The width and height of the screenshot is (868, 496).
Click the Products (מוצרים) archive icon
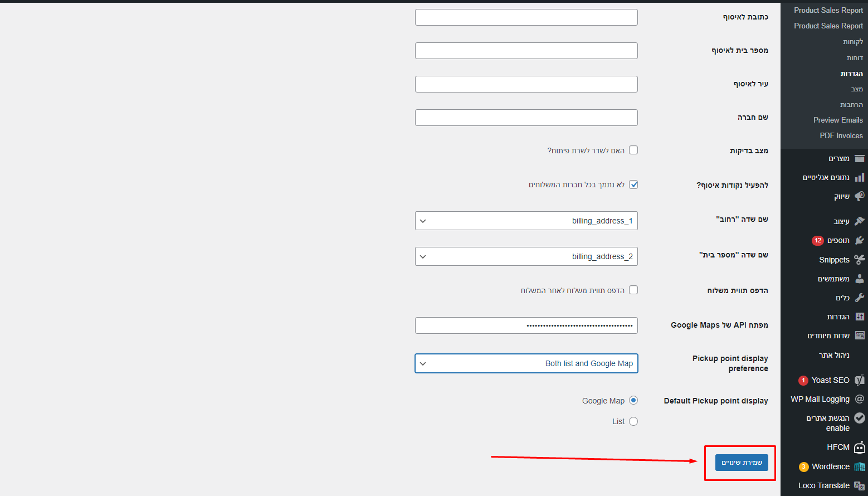[x=860, y=158]
